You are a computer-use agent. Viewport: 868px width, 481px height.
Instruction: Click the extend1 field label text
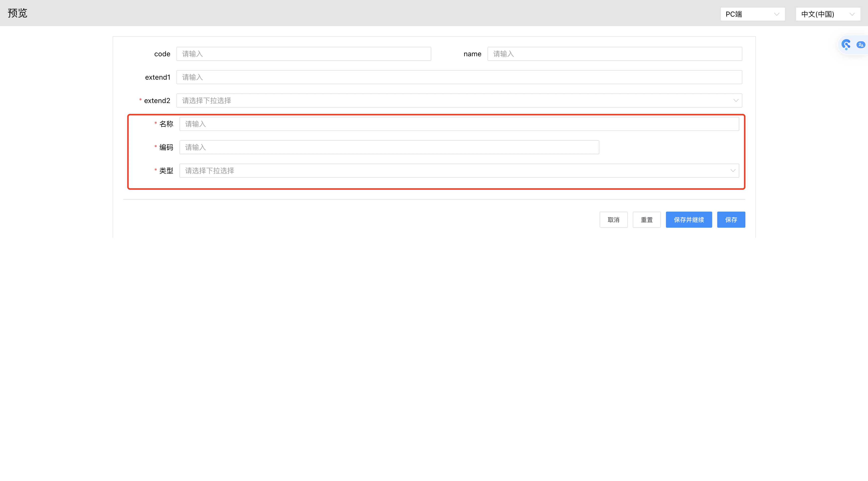pyautogui.click(x=157, y=77)
